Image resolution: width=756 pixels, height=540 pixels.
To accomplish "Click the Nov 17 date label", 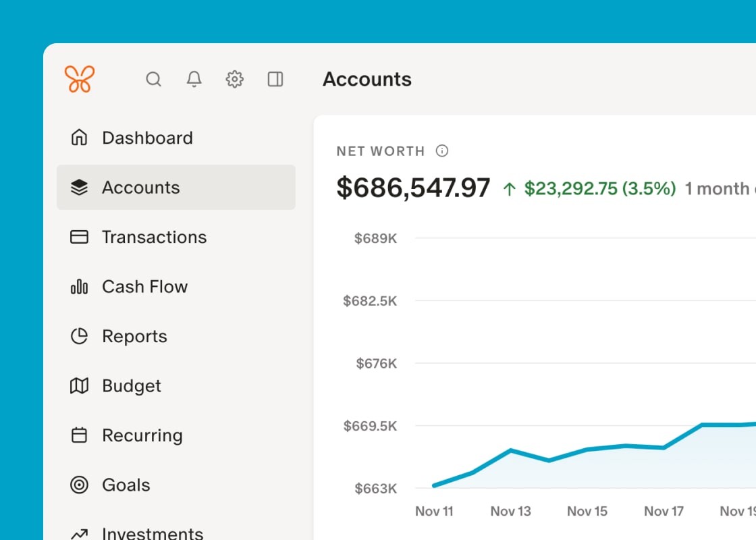I will (x=664, y=511).
